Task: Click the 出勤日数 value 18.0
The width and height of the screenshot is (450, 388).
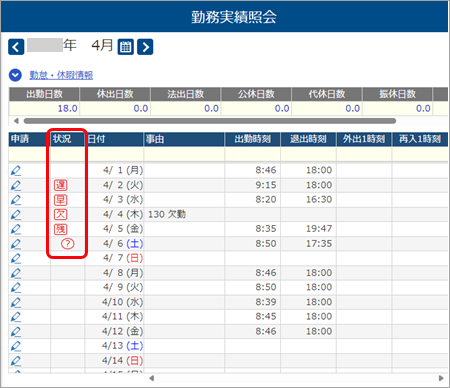Action: (68, 108)
